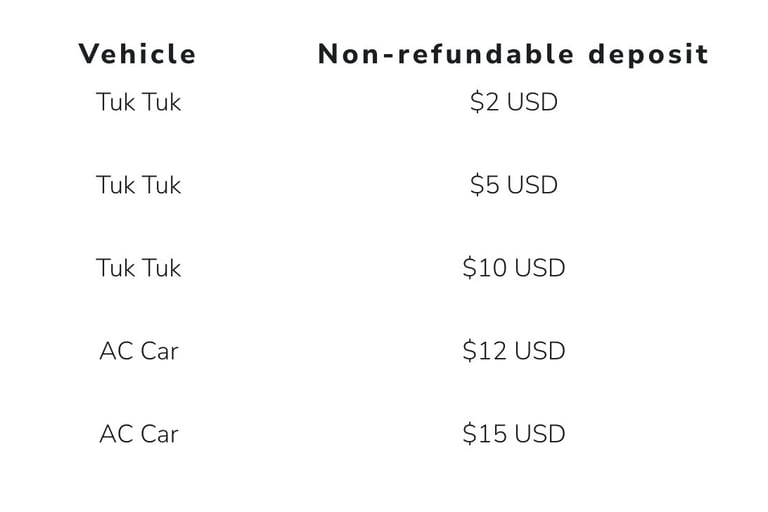The height and width of the screenshot is (512, 768).
Task: Click the $15 deposit amount
Action: 482,434
